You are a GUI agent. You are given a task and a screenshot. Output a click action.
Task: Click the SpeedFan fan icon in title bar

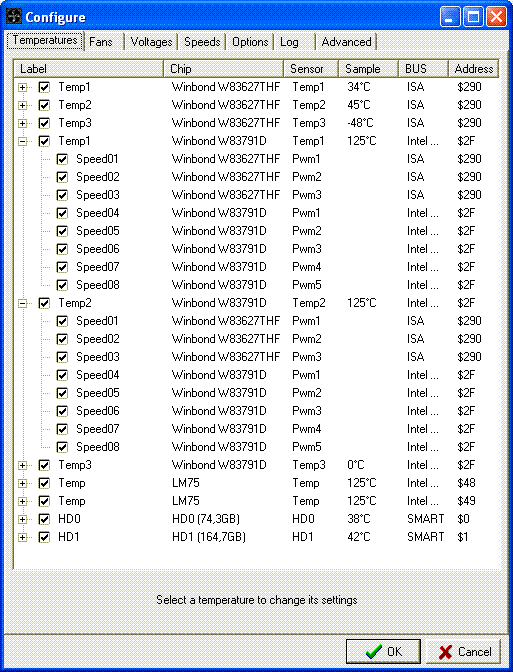point(13,17)
